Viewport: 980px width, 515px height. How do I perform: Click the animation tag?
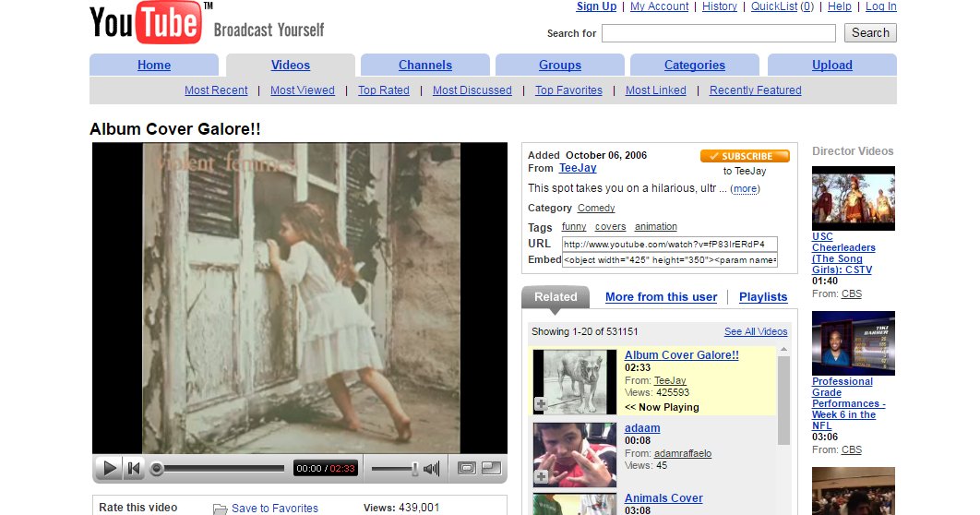(x=655, y=226)
